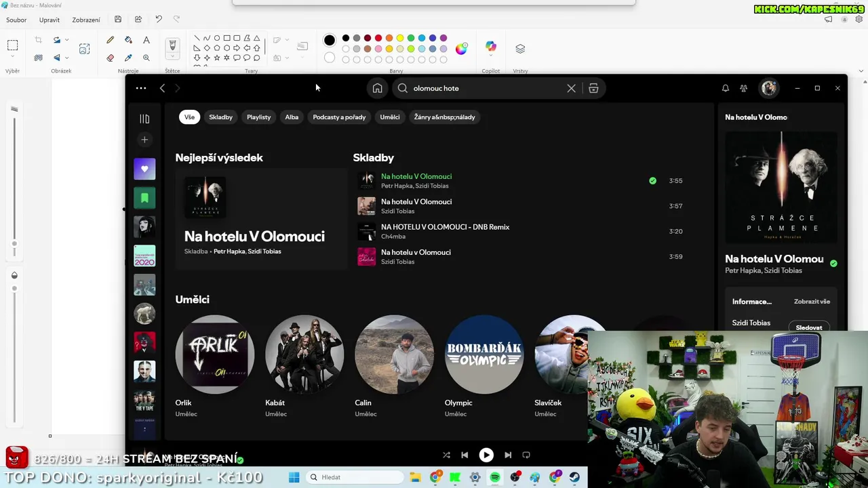Click Spotify search field

click(x=487, y=88)
